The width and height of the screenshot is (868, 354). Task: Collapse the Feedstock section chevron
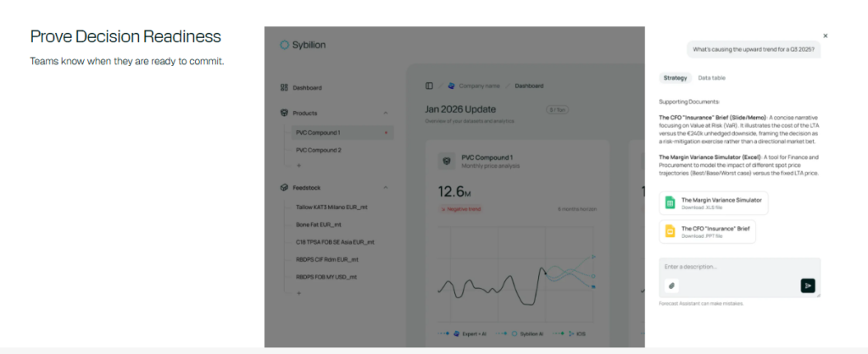tap(386, 187)
